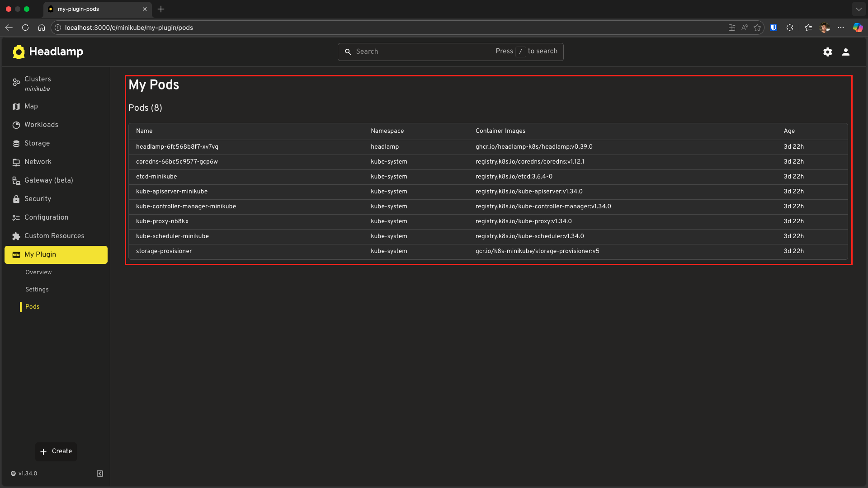Viewport: 868px width, 488px height.
Task: Toggle the tracking protection shield
Action: point(774,28)
